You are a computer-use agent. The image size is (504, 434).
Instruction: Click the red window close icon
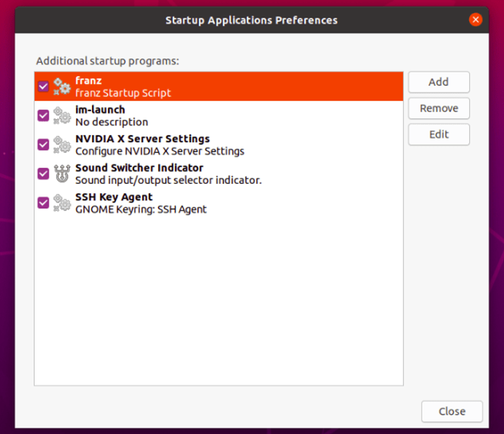tap(476, 20)
